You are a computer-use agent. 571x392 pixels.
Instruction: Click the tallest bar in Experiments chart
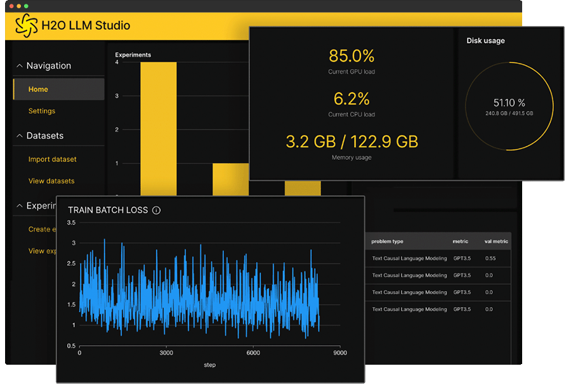(158, 127)
